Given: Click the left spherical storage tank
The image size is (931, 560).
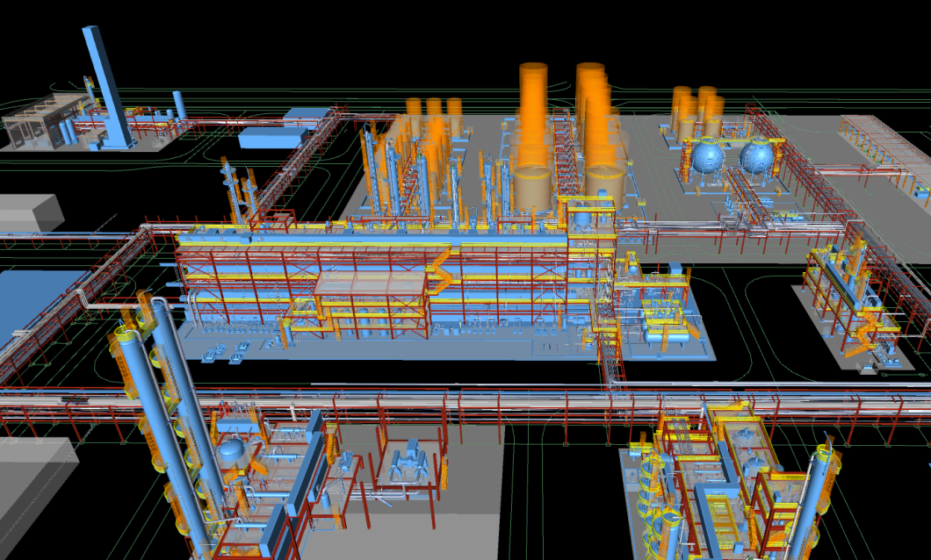Looking at the screenshot, I should coord(706,157).
